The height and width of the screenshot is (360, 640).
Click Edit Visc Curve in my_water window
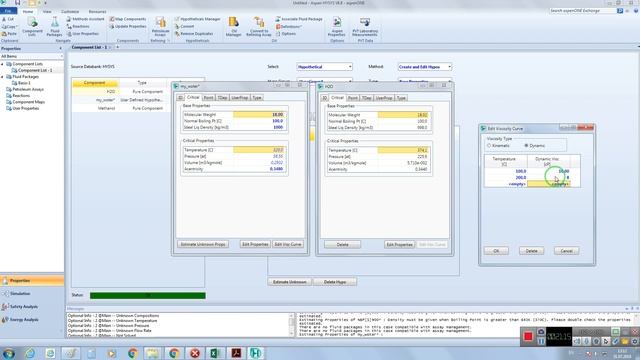288,244
